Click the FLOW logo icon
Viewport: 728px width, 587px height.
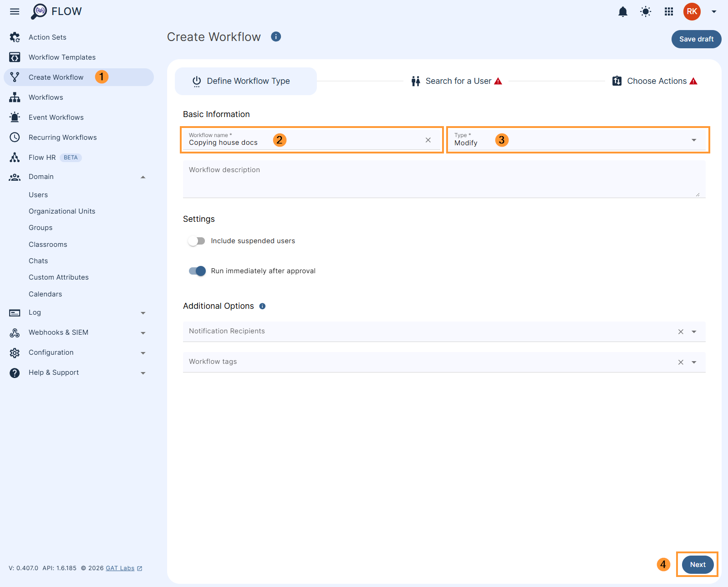click(x=39, y=11)
